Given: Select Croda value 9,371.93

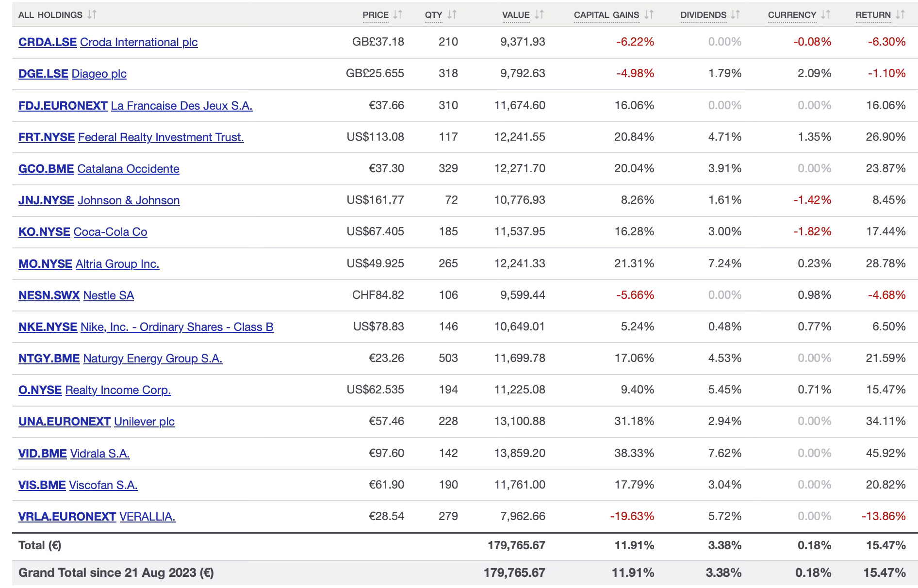Looking at the screenshot, I should 523,42.
